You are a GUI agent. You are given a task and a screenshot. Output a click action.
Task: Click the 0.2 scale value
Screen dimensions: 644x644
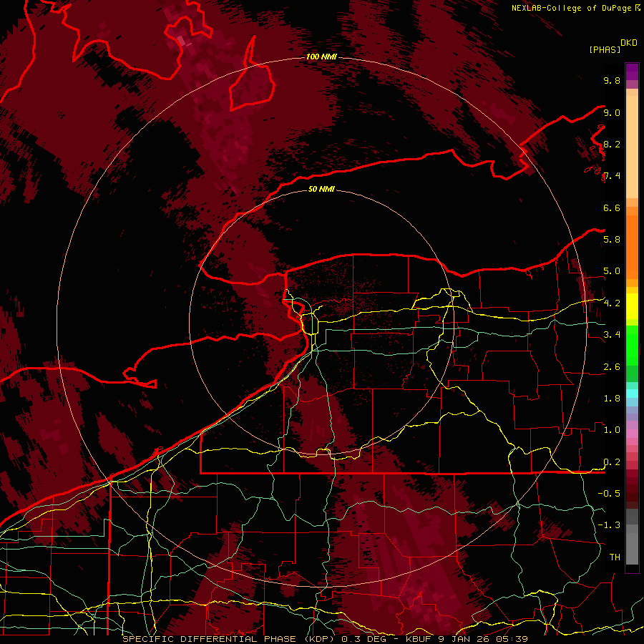tap(612, 462)
